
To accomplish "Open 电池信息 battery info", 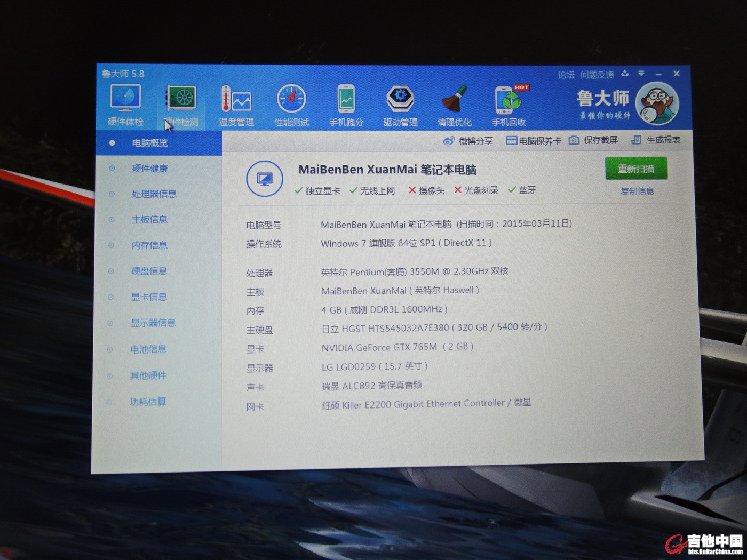I will pyautogui.click(x=148, y=349).
